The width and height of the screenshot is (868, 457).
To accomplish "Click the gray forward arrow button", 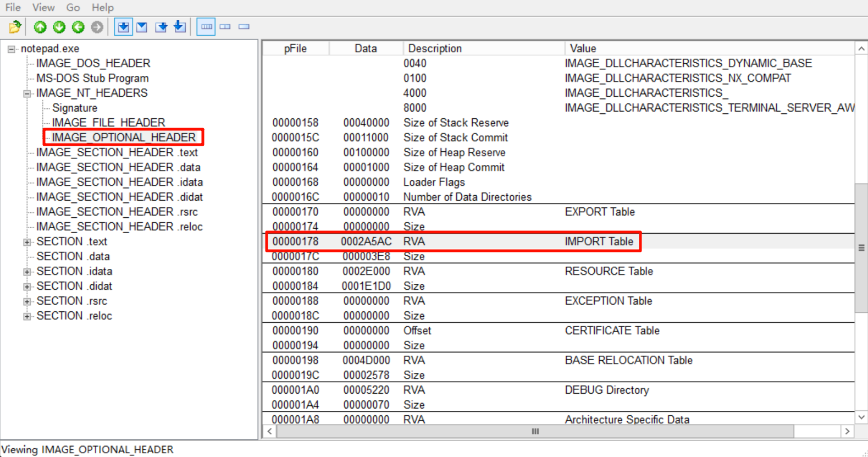I will (x=97, y=26).
